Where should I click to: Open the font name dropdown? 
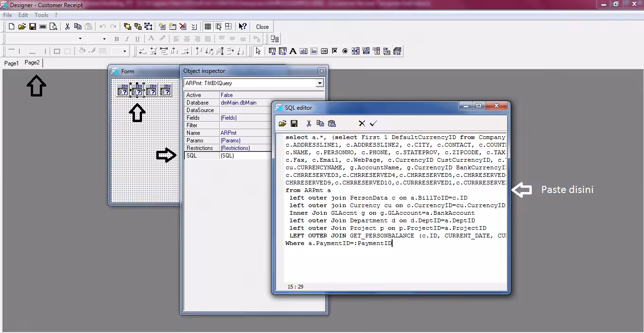click(x=80, y=39)
